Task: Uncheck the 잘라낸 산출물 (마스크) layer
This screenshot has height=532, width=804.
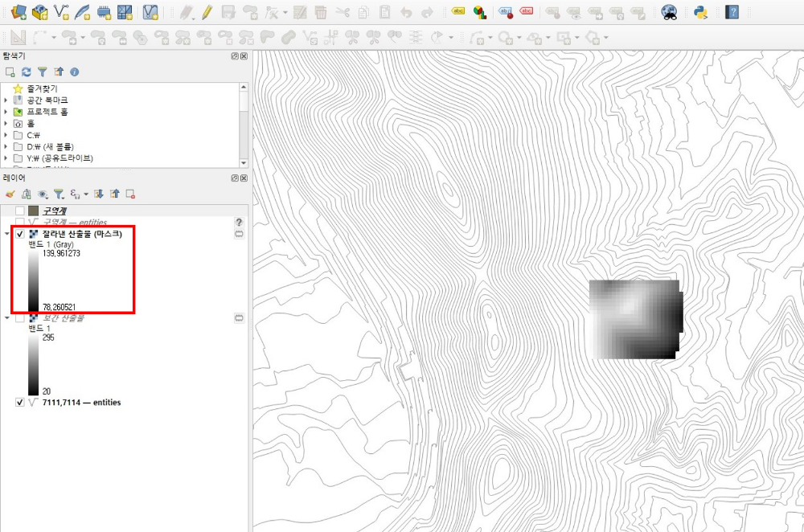Action: [19, 234]
